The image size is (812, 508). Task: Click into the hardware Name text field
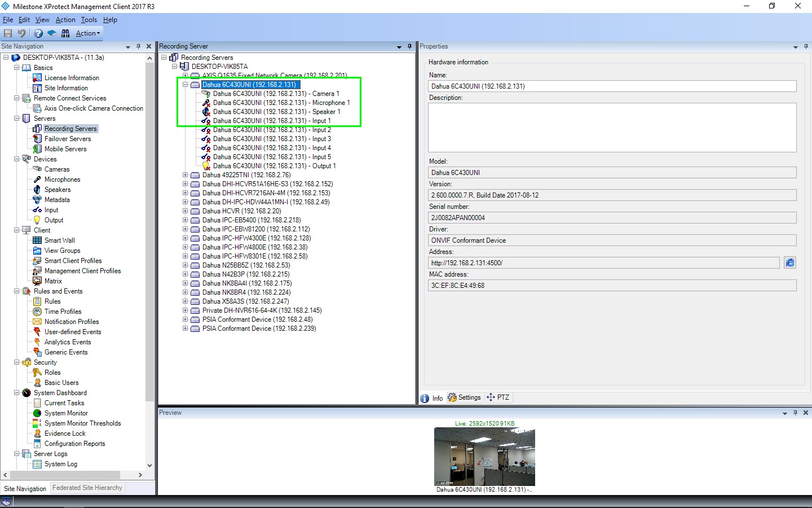[x=612, y=86]
